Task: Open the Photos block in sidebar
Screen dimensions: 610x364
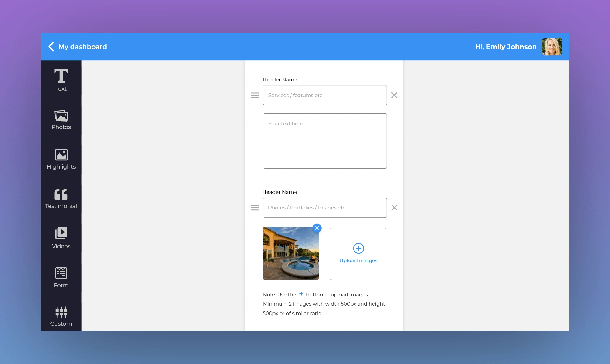Action: click(x=61, y=120)
